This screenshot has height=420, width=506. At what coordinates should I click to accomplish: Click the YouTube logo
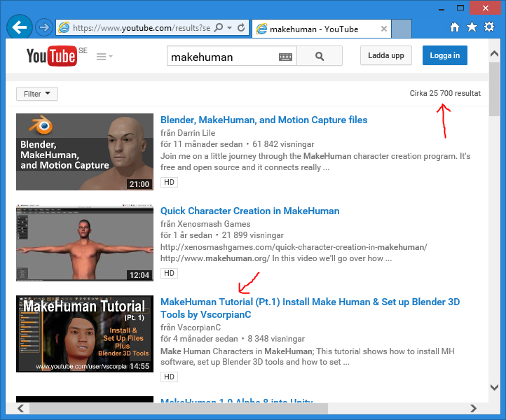[x=52, y=56]
